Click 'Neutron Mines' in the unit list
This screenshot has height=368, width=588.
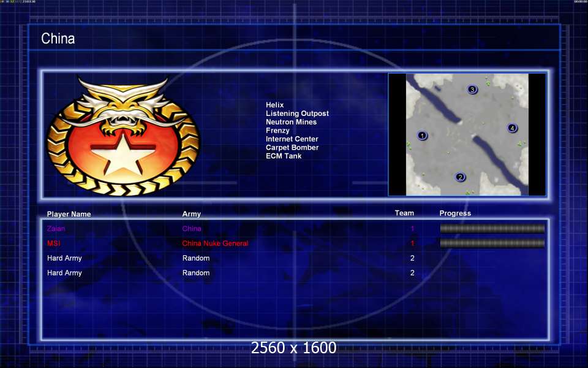tap(291, 122)
